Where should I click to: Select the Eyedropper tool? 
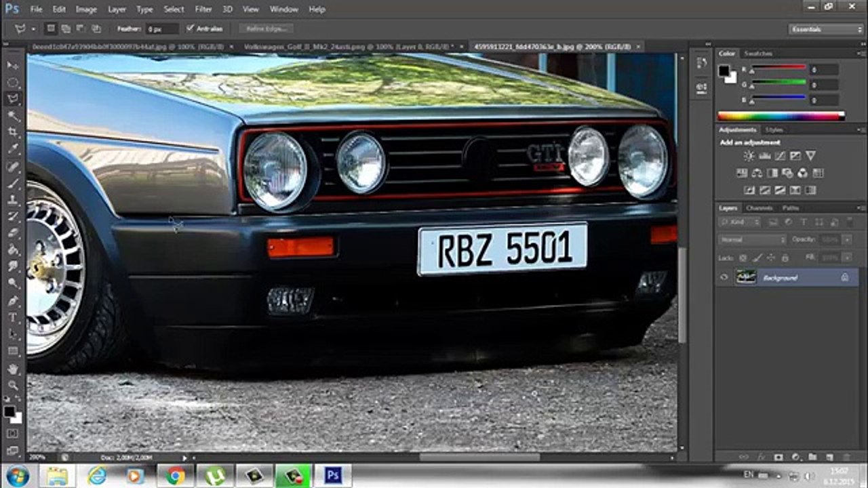pos(13,150)
